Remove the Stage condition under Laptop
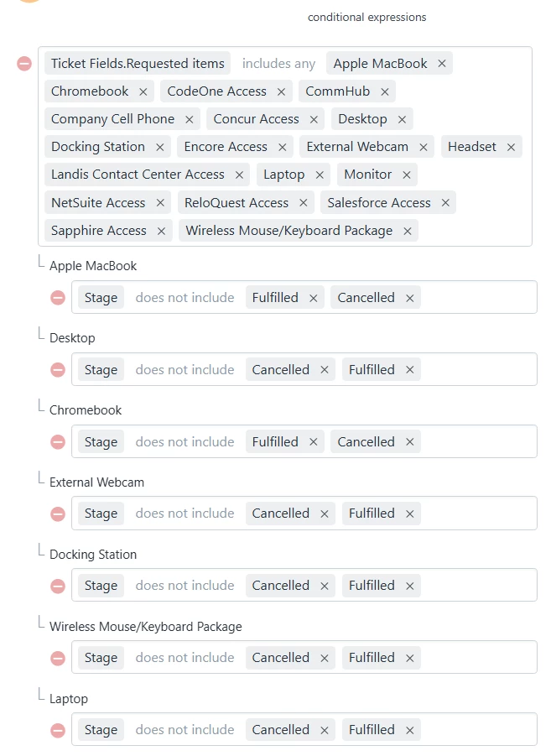The width and height of the screenshot is (551, 756). click(x=58, y=731)
